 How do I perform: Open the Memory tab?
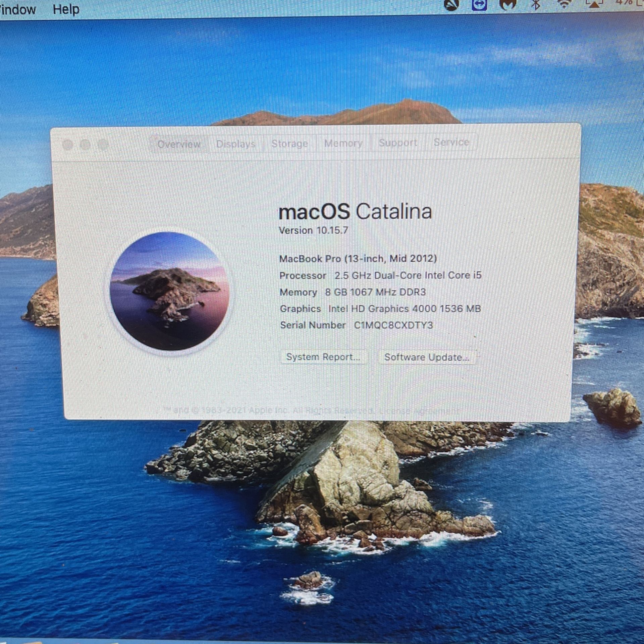[343, 143]
